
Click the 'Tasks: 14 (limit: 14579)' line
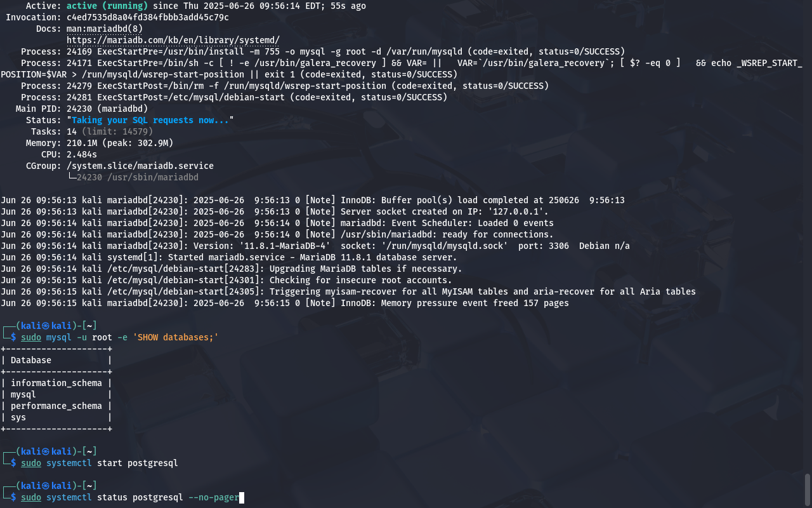[x=92, y=131]
